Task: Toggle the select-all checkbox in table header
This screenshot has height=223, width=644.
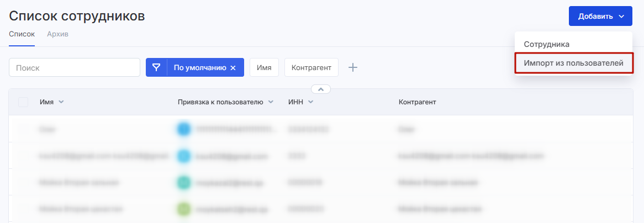Action: (x=23, y=102)
